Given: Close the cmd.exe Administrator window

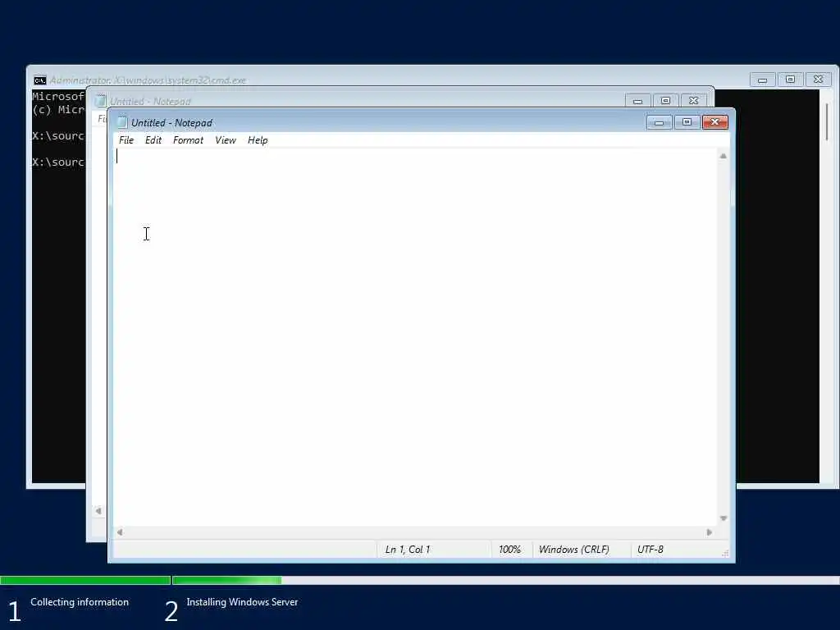Looking at the screenshot, I should [818, 80].
